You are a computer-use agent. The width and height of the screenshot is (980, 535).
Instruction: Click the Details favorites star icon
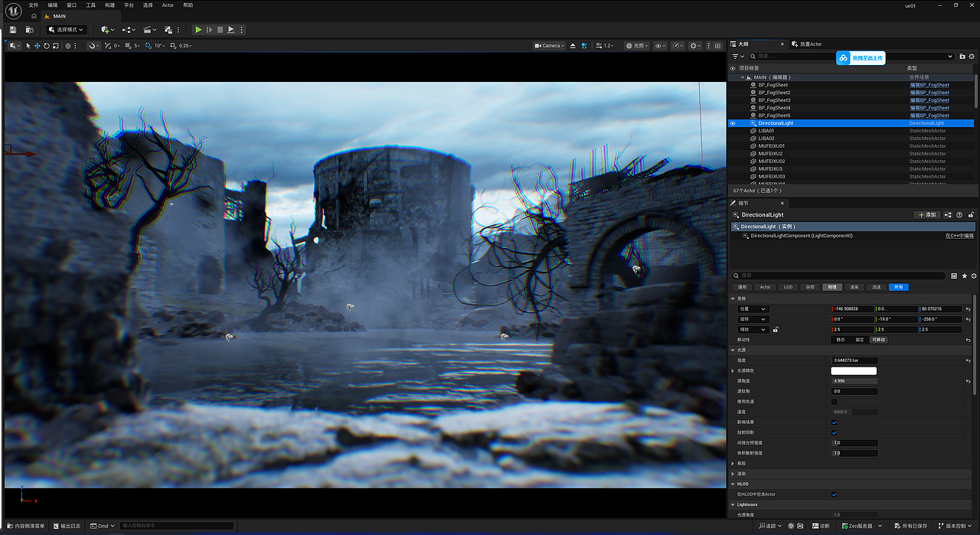pos(964,276)
